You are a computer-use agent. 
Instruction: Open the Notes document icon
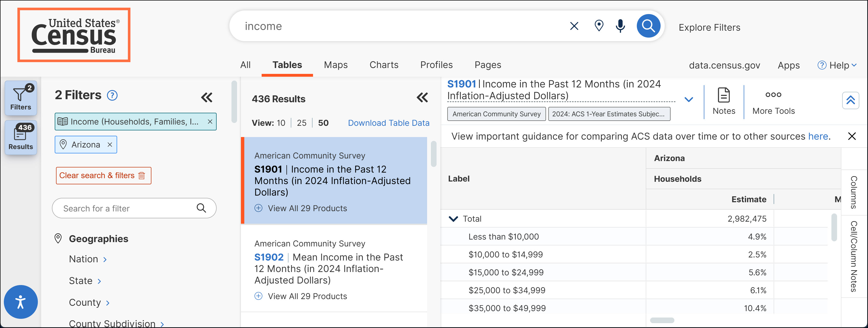[x=724, y=95]
